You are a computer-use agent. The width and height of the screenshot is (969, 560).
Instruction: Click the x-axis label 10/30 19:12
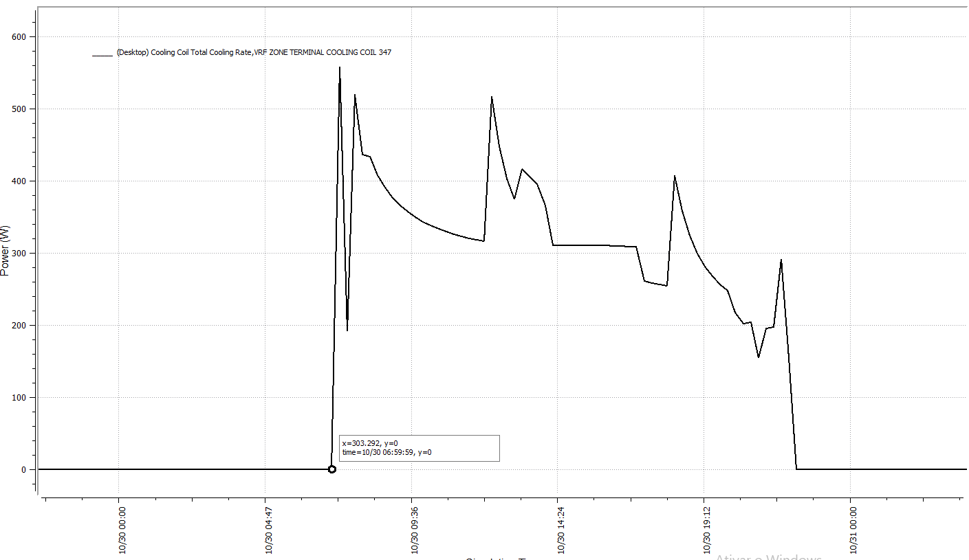pyautogui.click(x=708, y=530)
